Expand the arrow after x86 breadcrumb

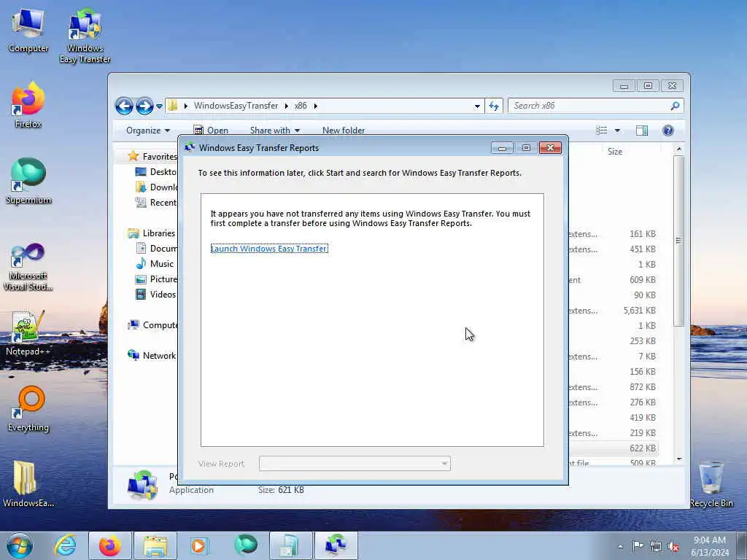pos(315,106)
